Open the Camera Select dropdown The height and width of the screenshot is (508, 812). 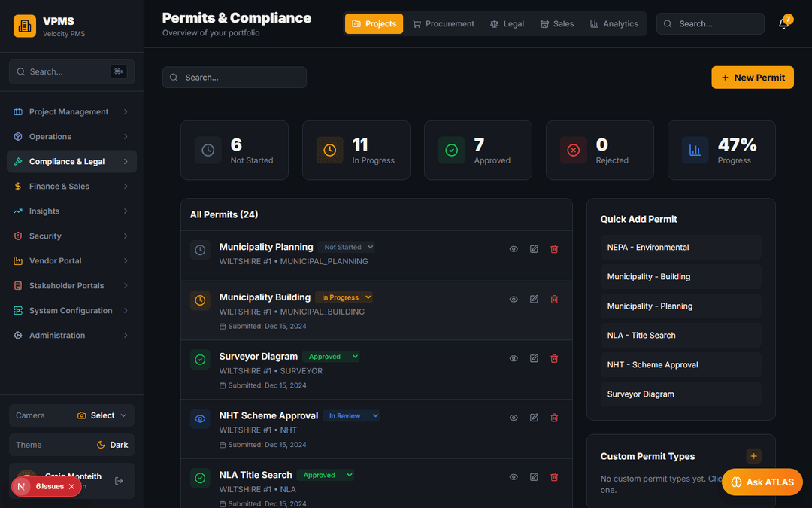point(102,415)
